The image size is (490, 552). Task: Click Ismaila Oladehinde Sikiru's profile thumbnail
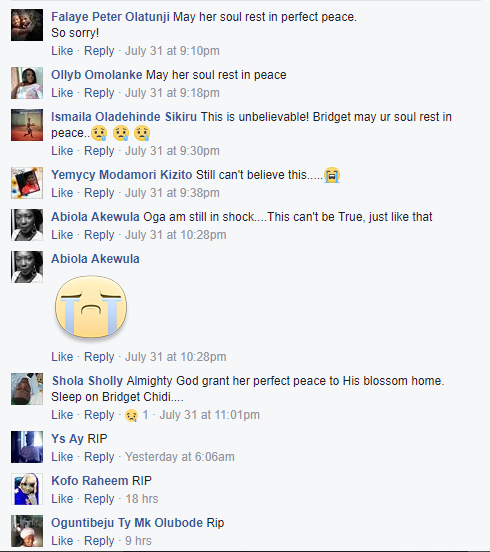27,125
